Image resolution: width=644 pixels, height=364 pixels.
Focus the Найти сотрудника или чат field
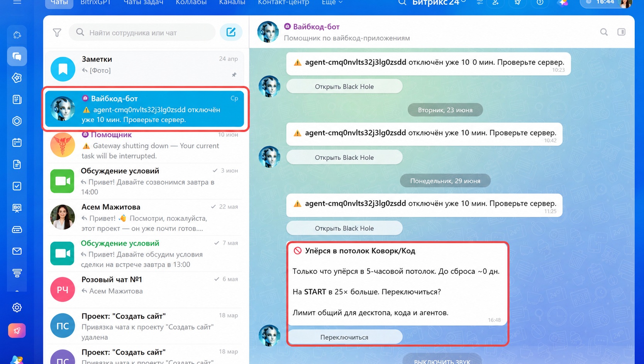[142, 32]
